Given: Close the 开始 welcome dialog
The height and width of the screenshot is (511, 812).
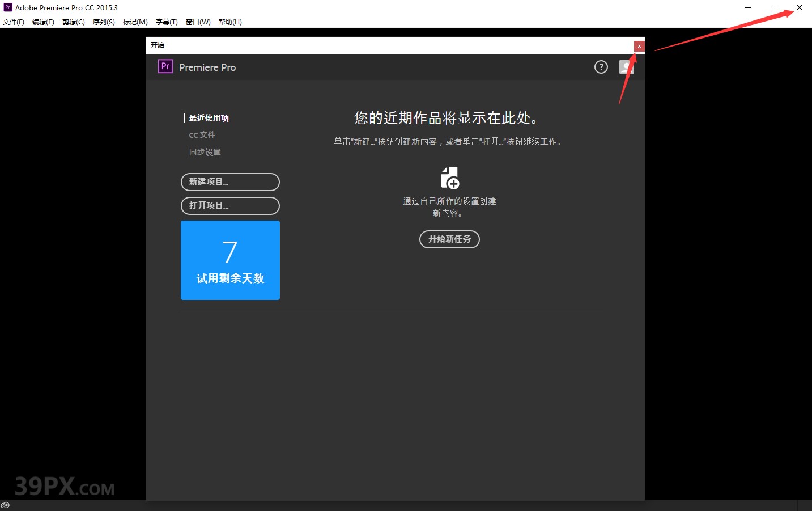Looking at the screenshot, I should click(x=639, y=46).
